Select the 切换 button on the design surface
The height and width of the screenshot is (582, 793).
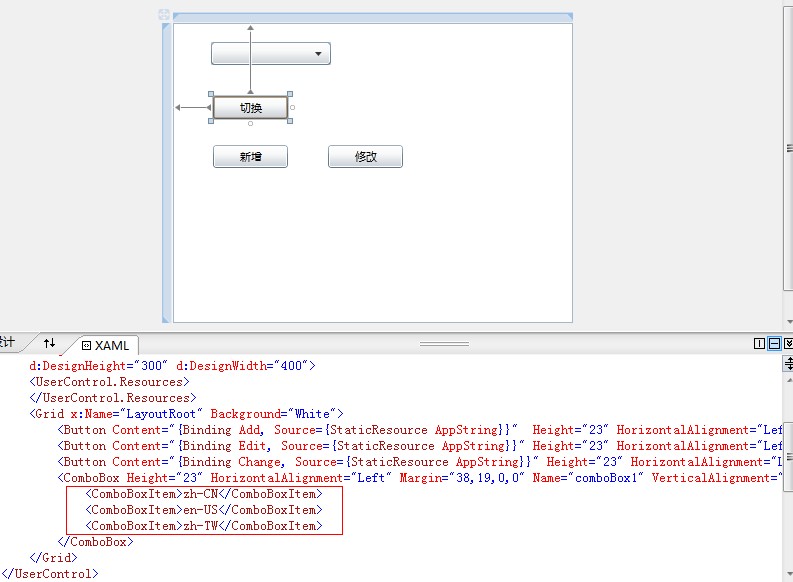click(250, 108)
